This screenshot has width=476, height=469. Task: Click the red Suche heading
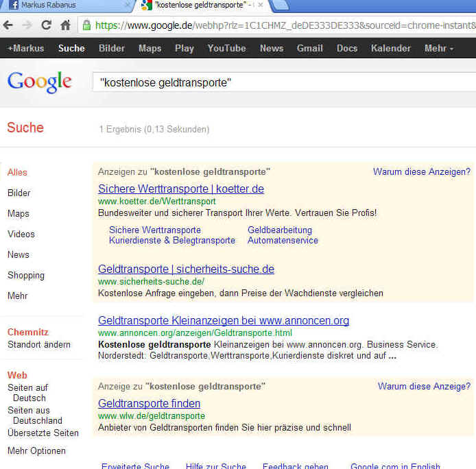[x=25, y=128]
